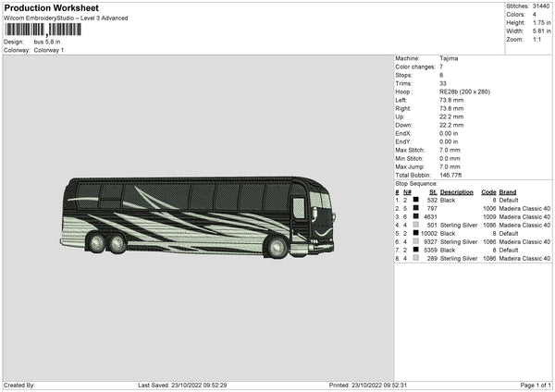555x392 pixels.
Task: Click the 'Up:' value 22.2 mm
Action: click(x=451, y=116)
